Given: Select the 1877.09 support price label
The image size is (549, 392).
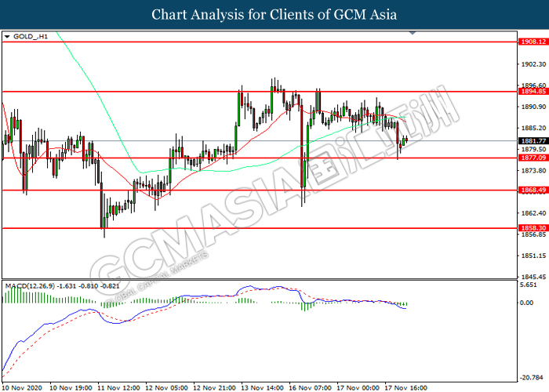Looking at the screenshot, I should (533, 158).
